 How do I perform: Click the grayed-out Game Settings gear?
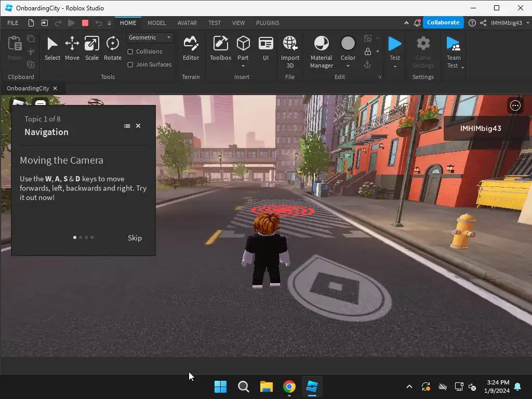point(423,44)
